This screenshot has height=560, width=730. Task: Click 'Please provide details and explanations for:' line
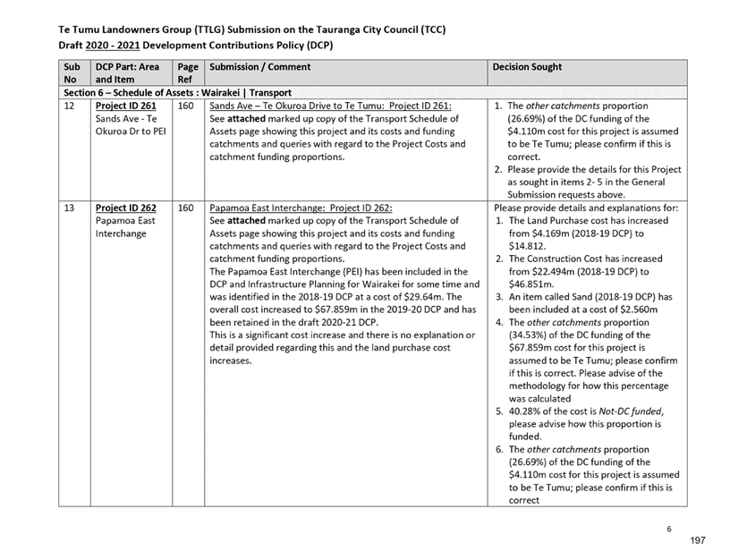pyautogui.click(x=586, y=208)
